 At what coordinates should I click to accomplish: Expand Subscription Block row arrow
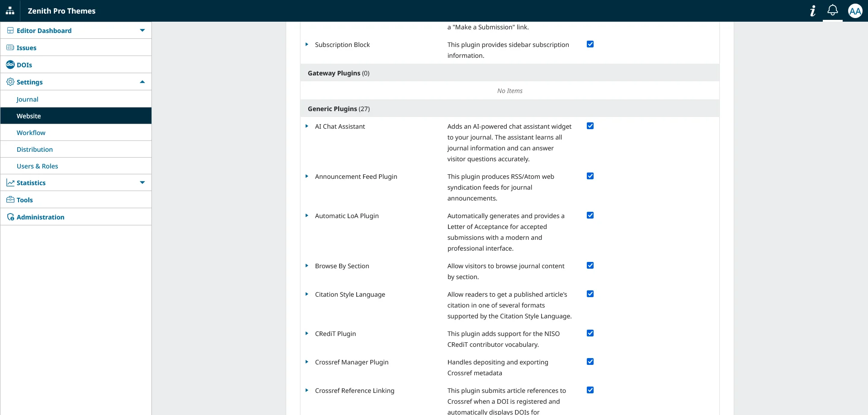coord(307,44)
